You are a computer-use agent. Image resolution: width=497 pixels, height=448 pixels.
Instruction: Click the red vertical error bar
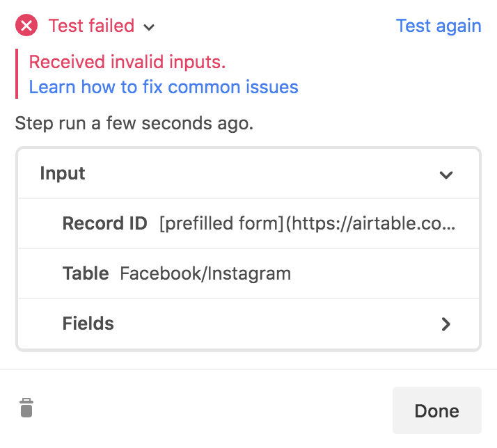(x=17, y=74)
